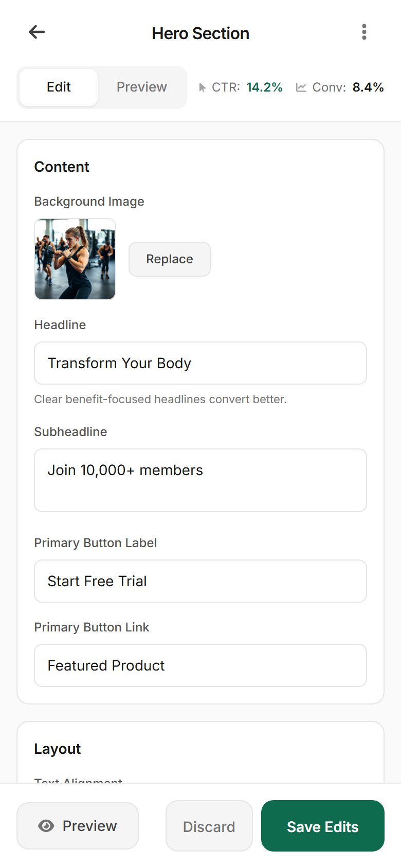
Task: Click the chart icon beside Conv
Action: click(x=301, y=87)
